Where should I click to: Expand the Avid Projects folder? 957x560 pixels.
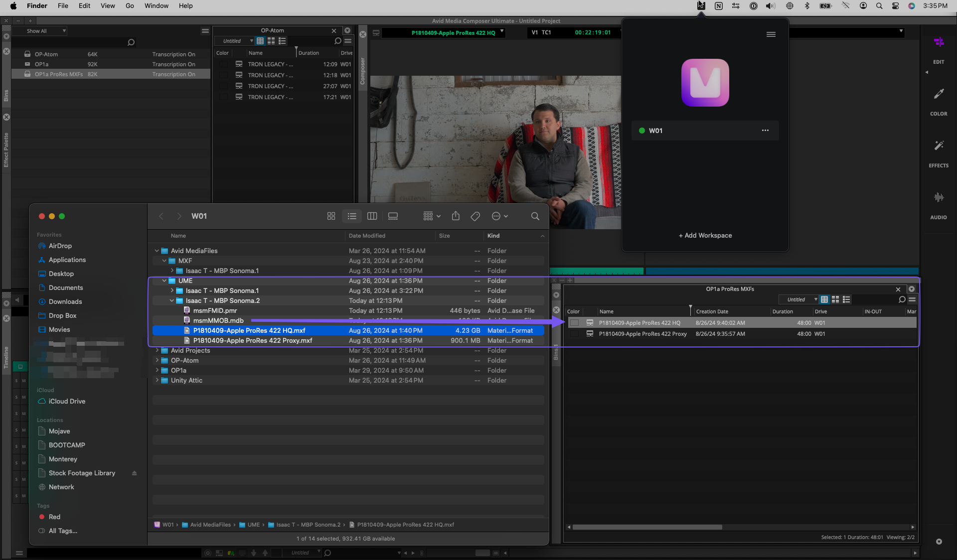pos(157,351)
